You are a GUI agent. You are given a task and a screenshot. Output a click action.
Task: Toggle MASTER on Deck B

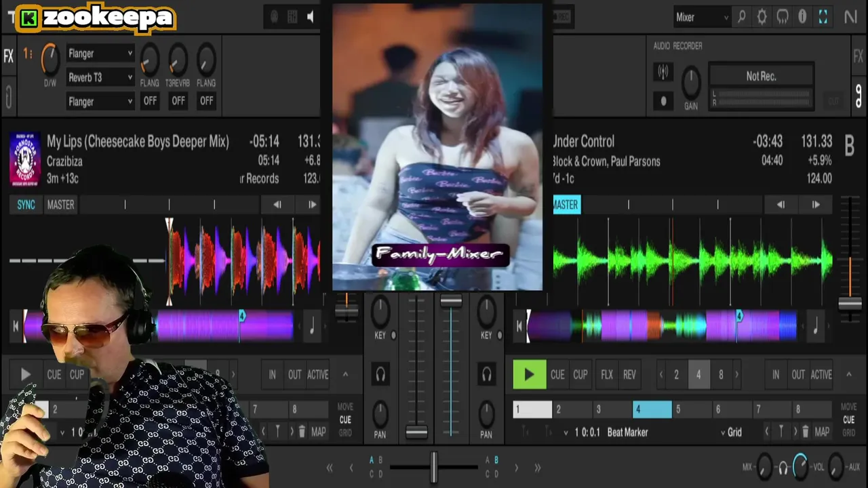566,205
